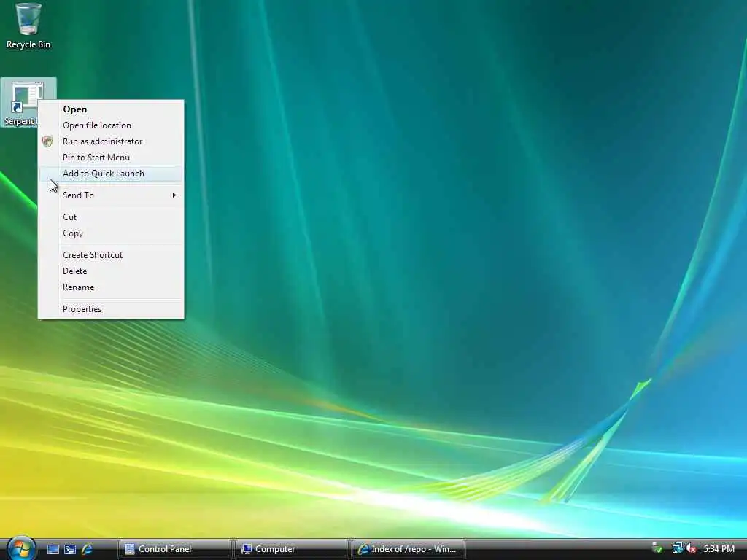This screenshot has width=747, height=560.
Task: Switch to Control Panel taskbar button
Action: click(x=174, y=549)
